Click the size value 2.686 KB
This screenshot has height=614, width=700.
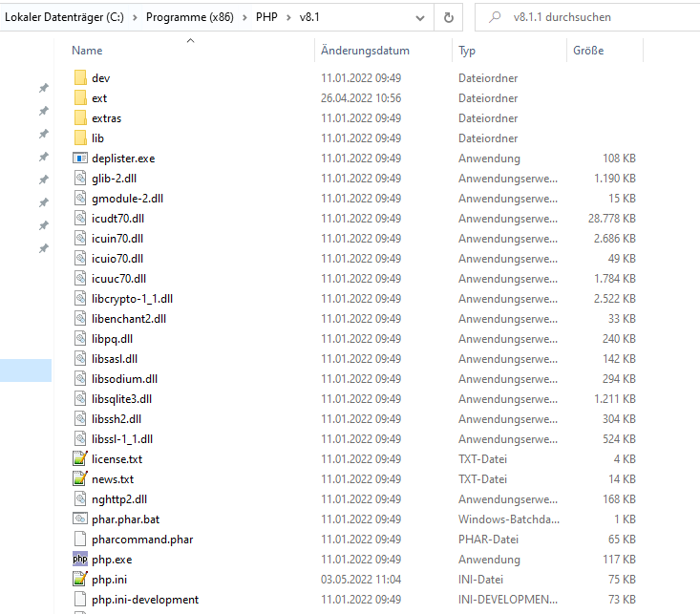(x=615, y=239)
